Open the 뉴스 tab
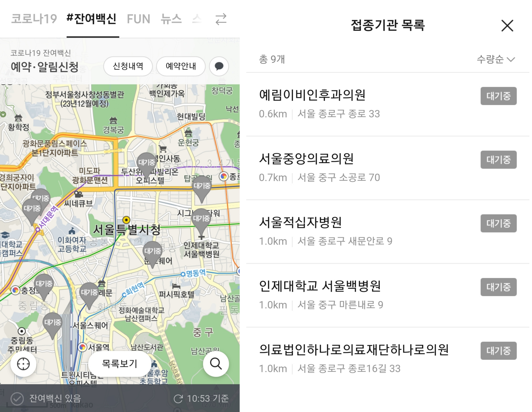The height and width of the screenshot is (412, 532). 171,19
